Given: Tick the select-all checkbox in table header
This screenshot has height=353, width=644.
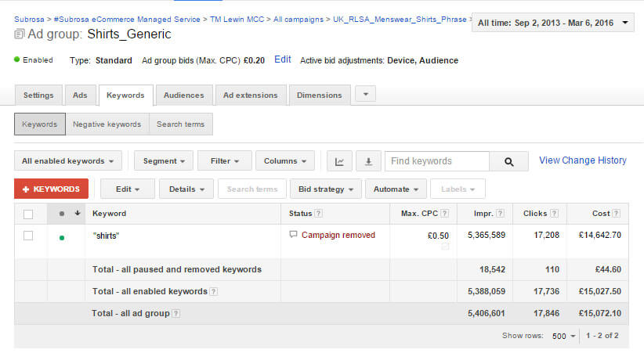Looking at the screenshot, I should click(x=28, y=214).
